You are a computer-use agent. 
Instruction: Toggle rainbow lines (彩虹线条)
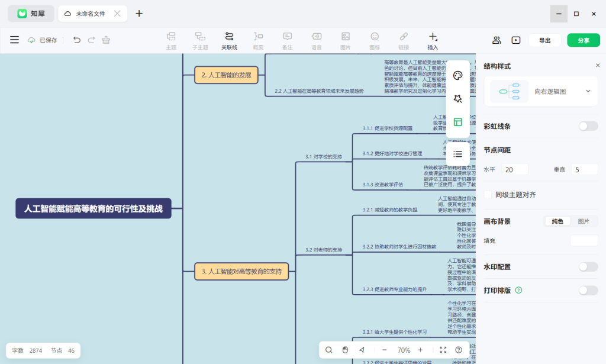(588, 126)
